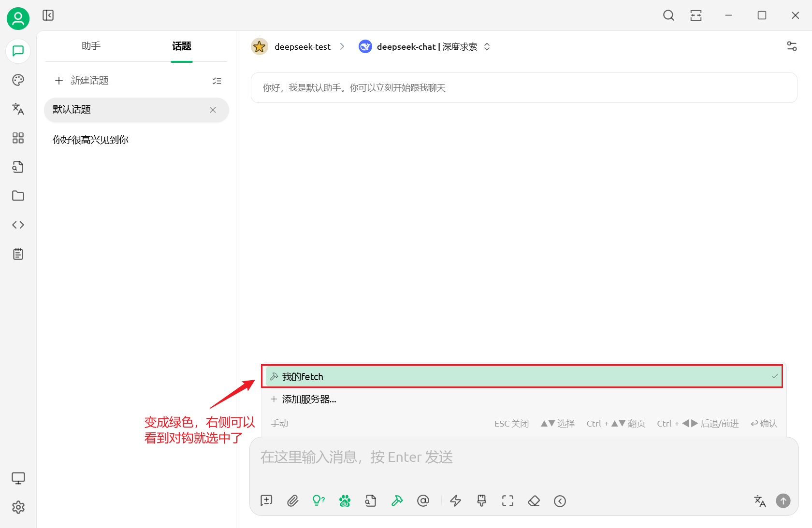The image size is (812, 528).
Task: Search messages with the magnifier icon
Action: (668, 15)
